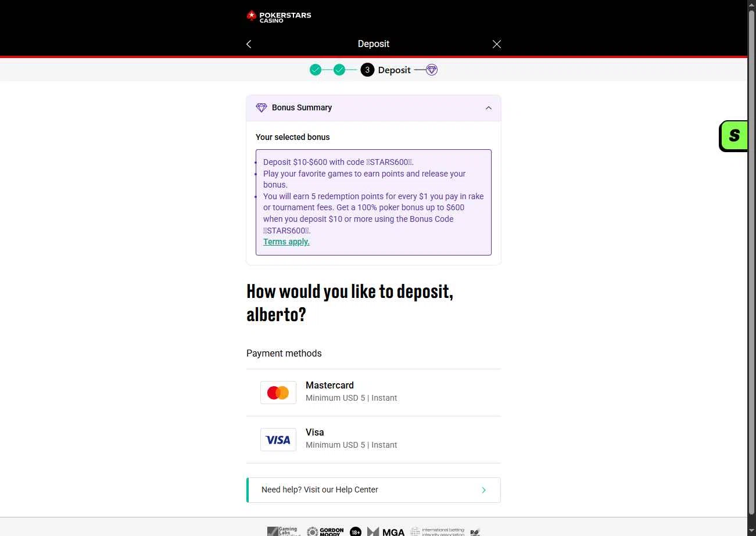Click the 'Payment methods' heading

[284, 353]
